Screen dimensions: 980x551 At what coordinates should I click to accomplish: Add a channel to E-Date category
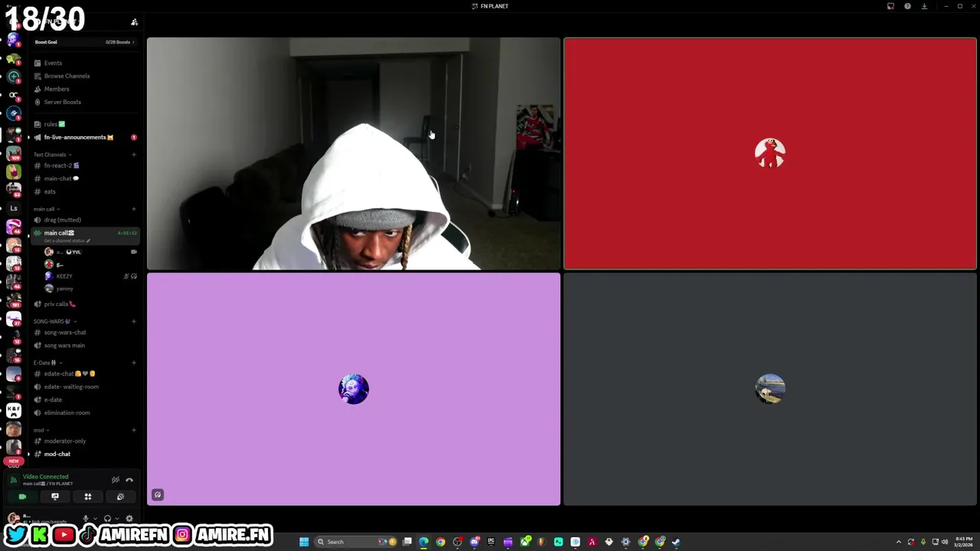[133, 363]
